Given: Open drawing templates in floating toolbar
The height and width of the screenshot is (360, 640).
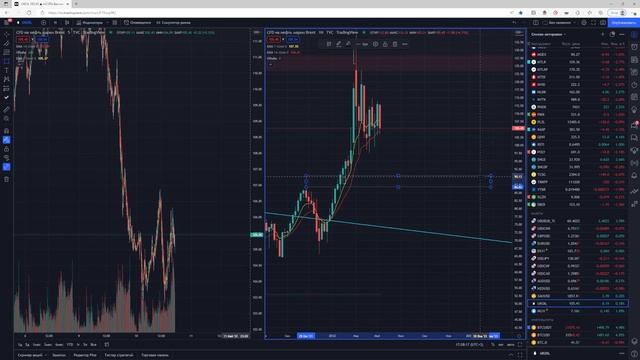Looking at the screenshot, I should tap(329, 44).
